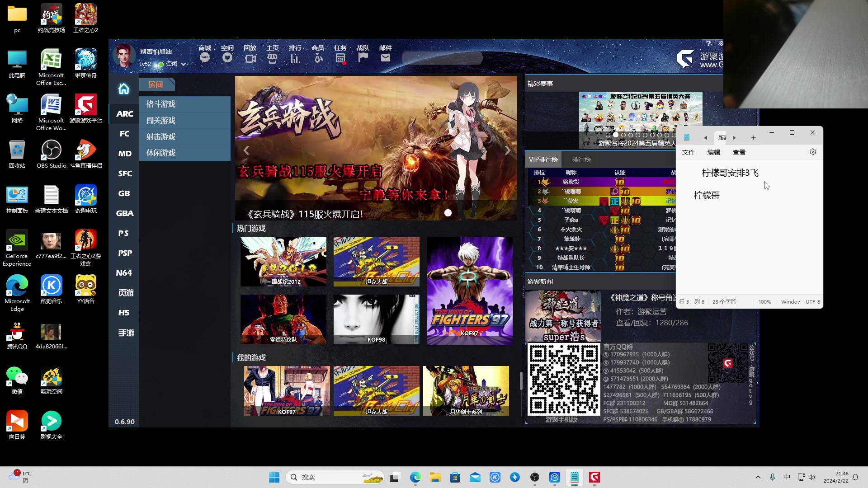Open 月华剑士系列 in my games
The height and width of the screenshot is (488, 868).
coord(466,391)
